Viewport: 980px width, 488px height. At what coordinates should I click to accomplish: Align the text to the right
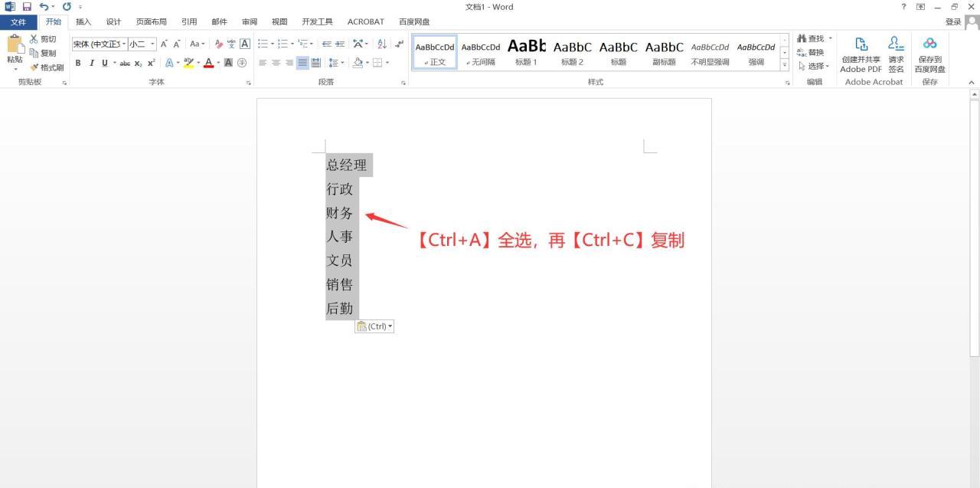(289, 63)
